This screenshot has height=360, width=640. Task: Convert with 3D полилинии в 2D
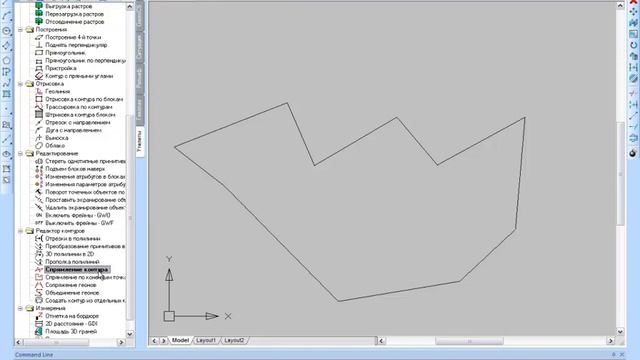(69, 254)
